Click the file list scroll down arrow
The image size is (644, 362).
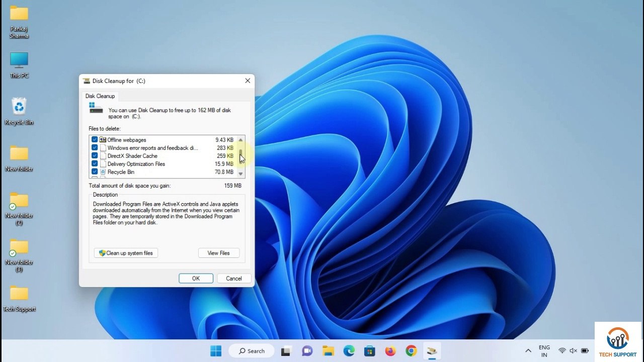coord(240,173)
